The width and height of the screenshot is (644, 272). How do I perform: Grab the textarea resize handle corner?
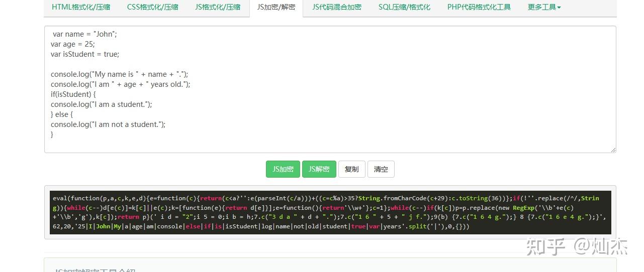pyautogui.click(x=613, y=150)
